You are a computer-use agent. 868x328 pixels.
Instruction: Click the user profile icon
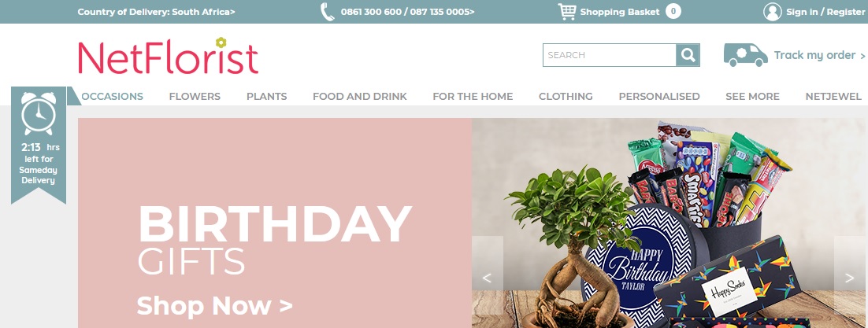click(772, 12)
